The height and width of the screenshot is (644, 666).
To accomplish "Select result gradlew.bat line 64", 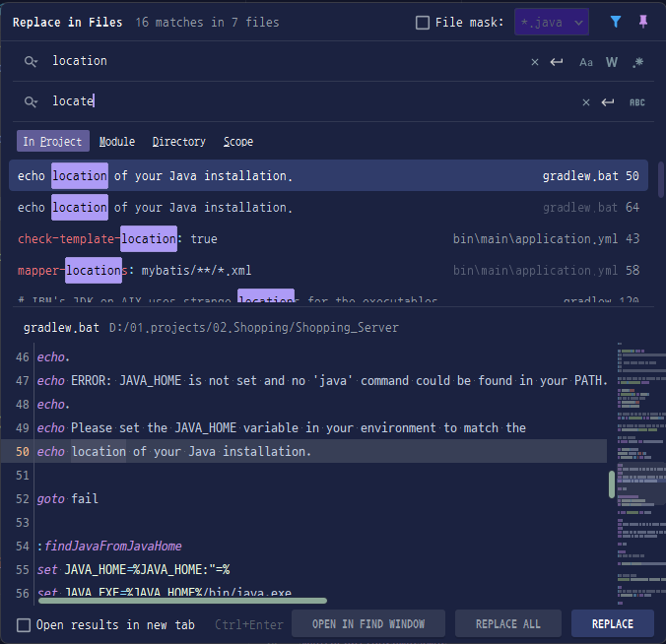I will 328,207.
